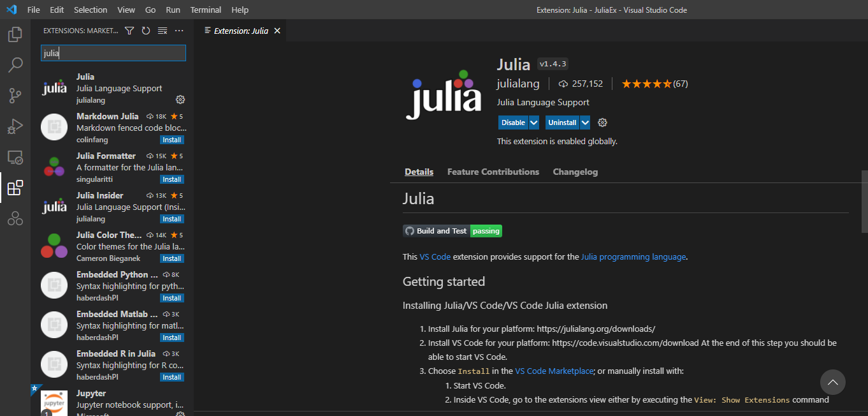Click the Julia logo in the list's first item

pos(54,88)
